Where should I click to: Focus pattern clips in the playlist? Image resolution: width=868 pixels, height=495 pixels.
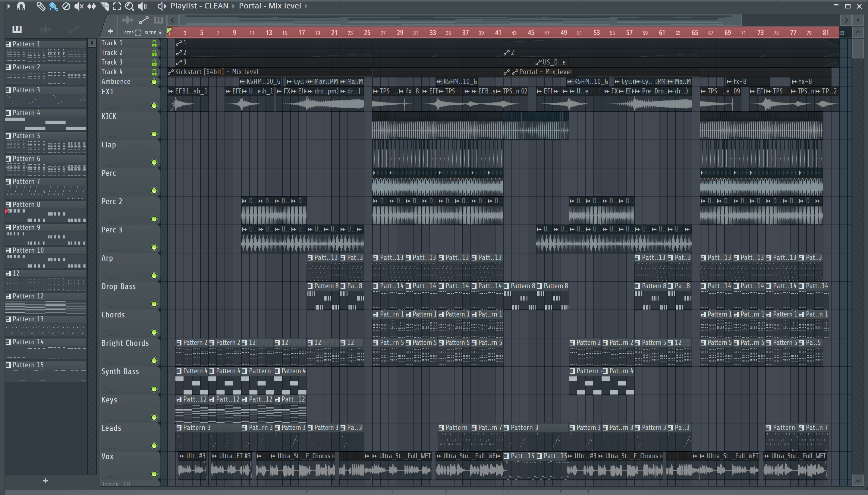click(x=158, y=20)
